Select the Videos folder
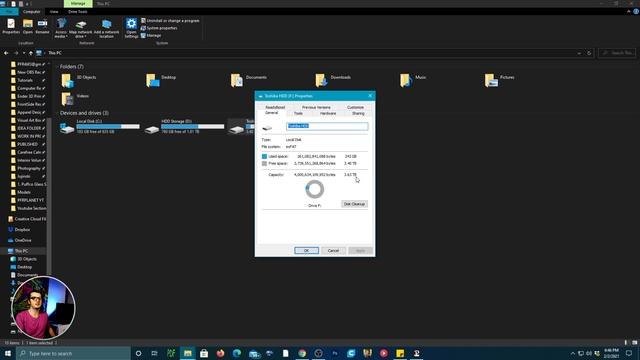This screenshot has width=640, height=360. [x=75, y=98]
